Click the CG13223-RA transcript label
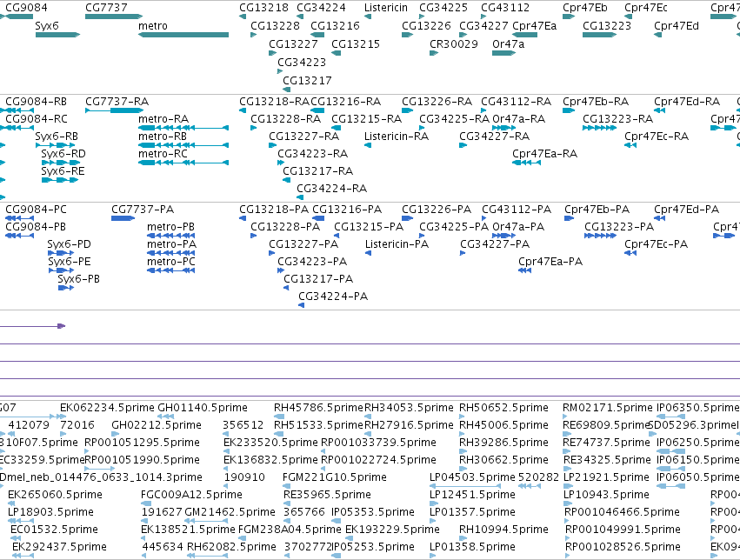The image size is (740, 560). coord(617,119)
